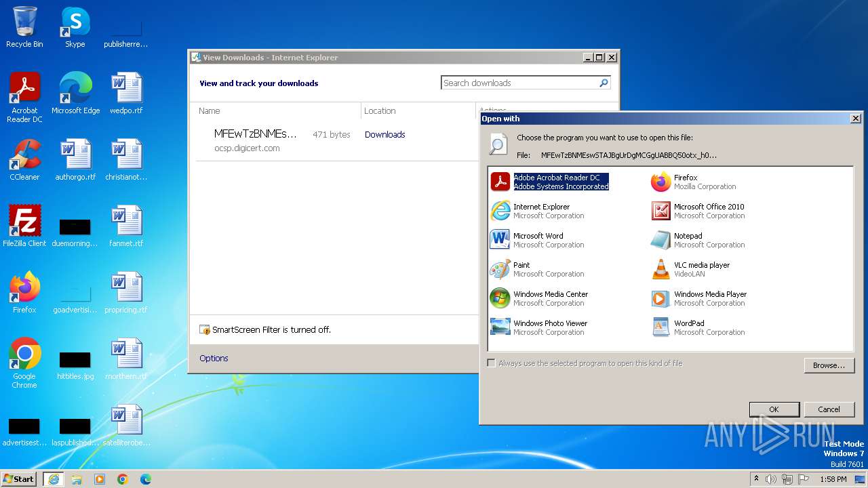Choose VLC media player in the program list
This screenshot has width=868, height=488.
coord(690,269)
